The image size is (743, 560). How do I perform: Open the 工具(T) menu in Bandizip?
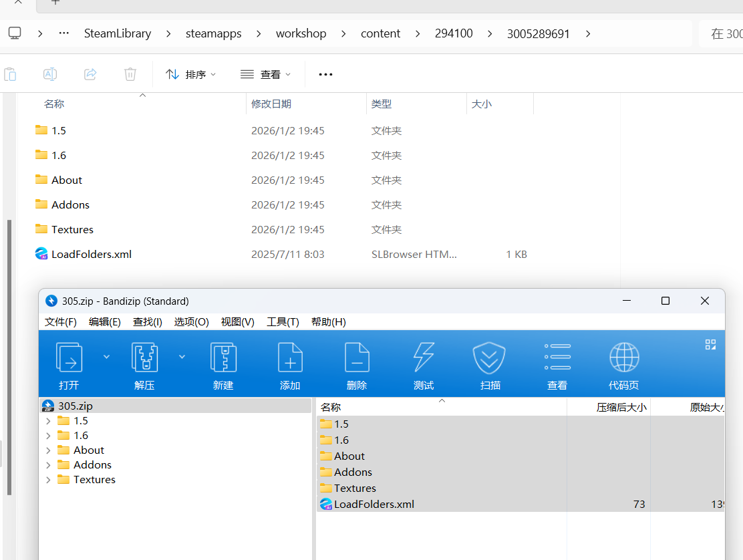coord(283,322)
